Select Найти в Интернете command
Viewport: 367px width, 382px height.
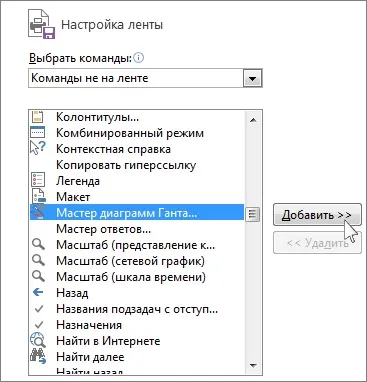click(137, 341)
